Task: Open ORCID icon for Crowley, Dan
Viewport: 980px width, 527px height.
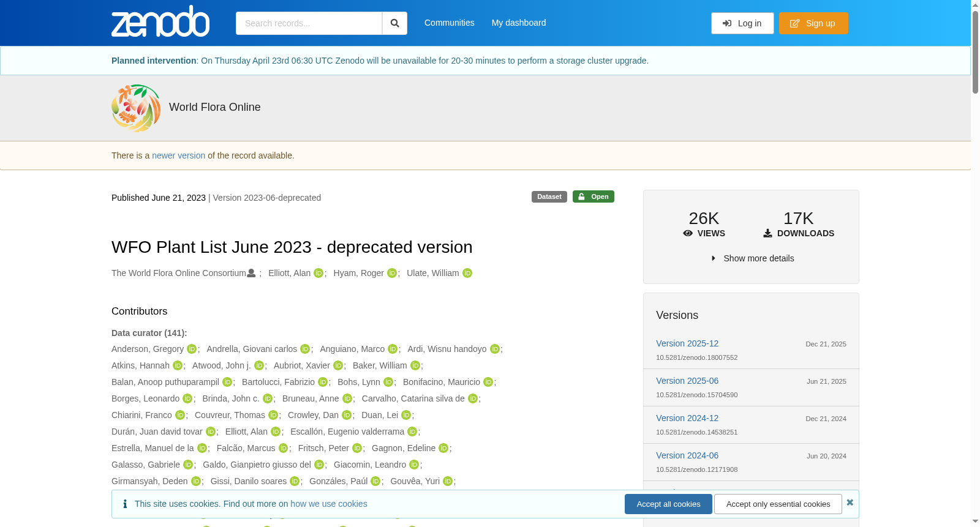Action: (x=347, y=415)
